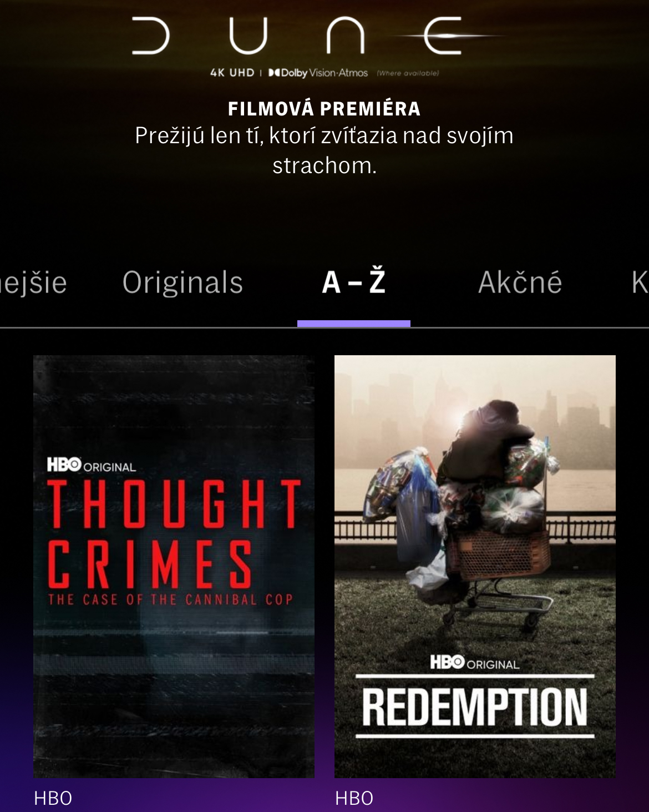Switch to the Akčné category tab
Image resolution: width=649 pixels, height=812 pixels.
tap(520, 282)
